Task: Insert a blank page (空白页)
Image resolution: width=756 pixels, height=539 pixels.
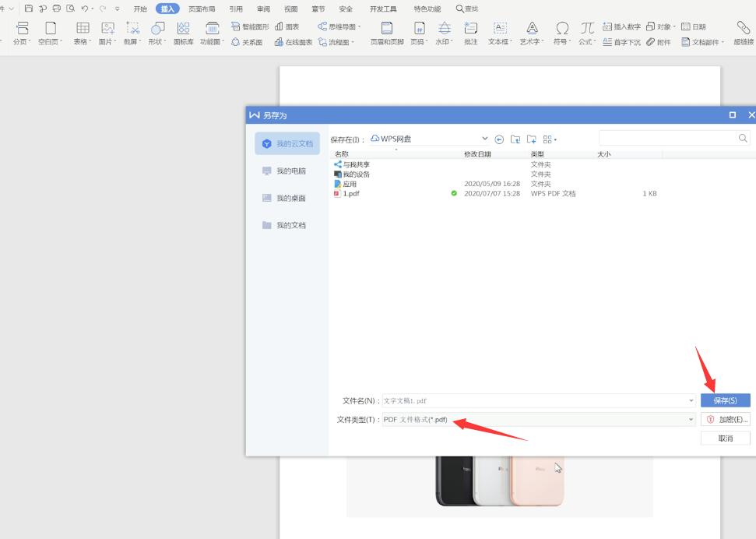Action: [x=50, y=33]
